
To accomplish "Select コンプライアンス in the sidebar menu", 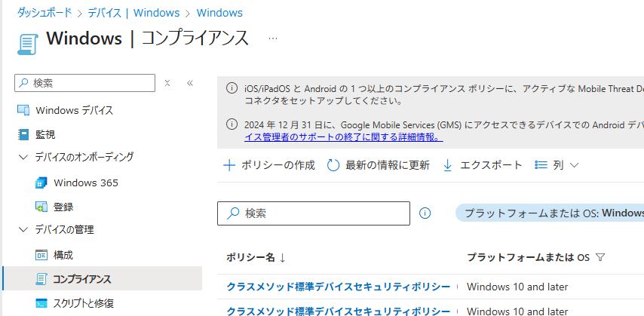I will pyautogui.click(x=82, y=279).
